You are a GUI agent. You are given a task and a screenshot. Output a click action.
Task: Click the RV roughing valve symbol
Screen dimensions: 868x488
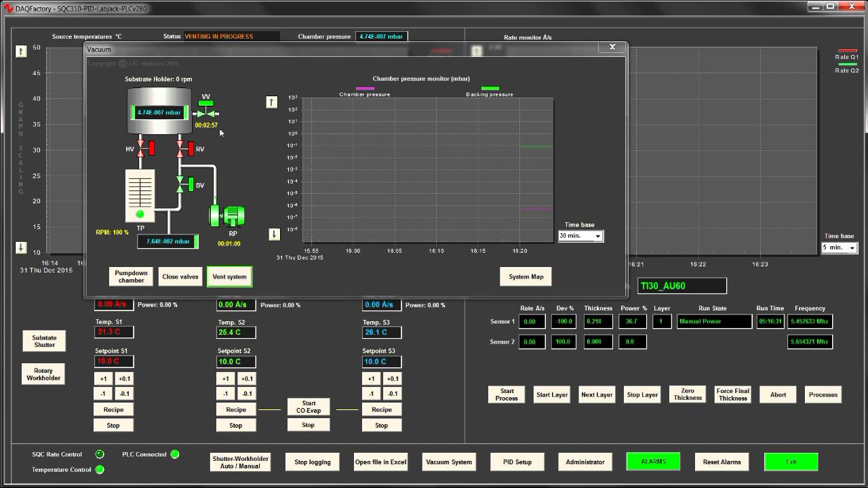[x=180, y=148]
